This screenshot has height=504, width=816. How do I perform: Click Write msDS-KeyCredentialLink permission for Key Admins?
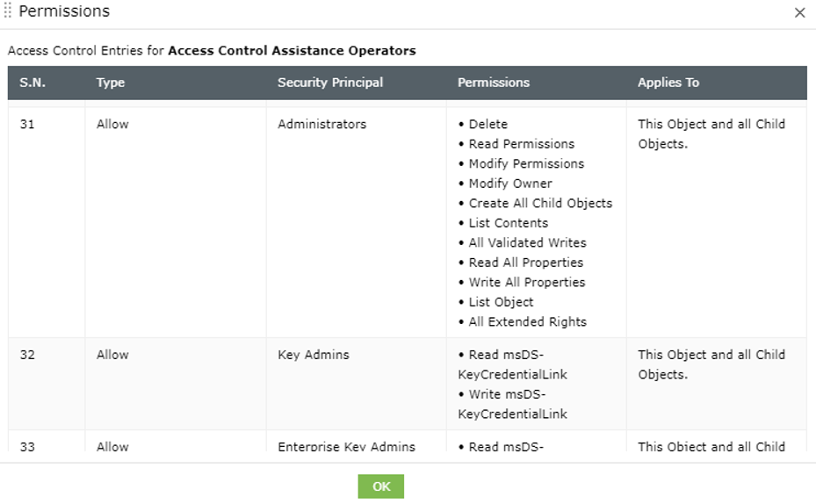pyautogui.click(x=514, y=404)
